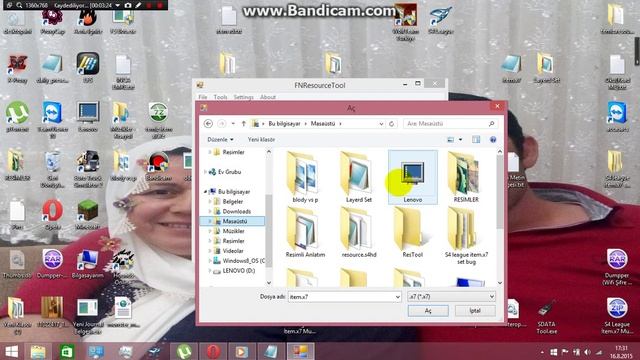
Task: Open the RESIMLER folder in dialog
Action: 466,177
